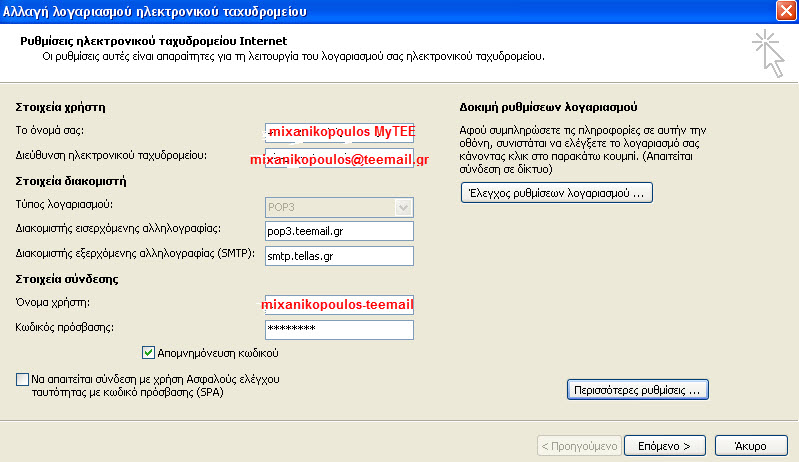799x462 pixels.
Task: Click the 'Άκυρο' cancel button
Action: tap(751, 446)
